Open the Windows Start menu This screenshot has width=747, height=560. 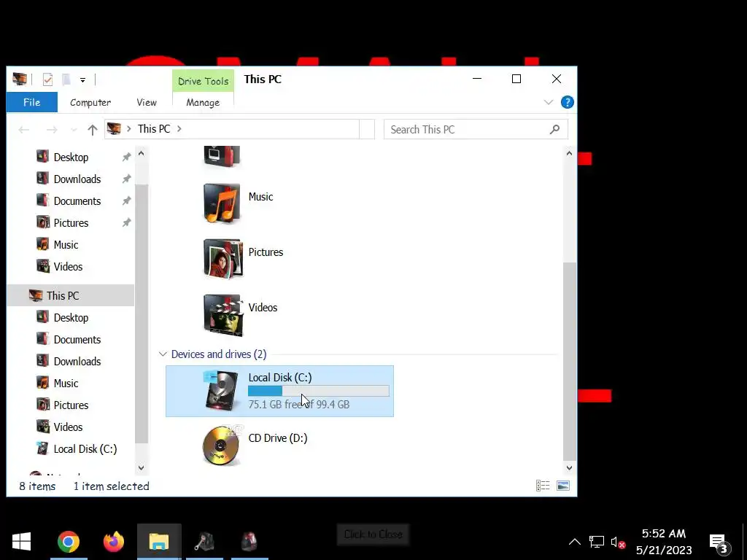click(x=21, y=542)
